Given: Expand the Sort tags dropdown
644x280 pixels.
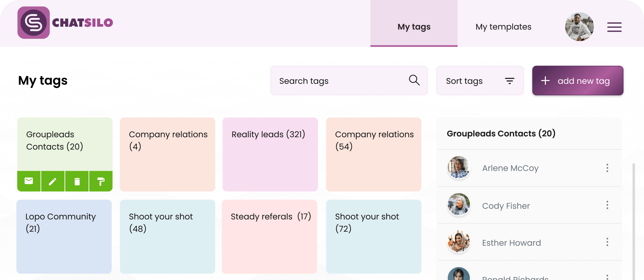Looking at the screenshot, I should click(480, 81).
